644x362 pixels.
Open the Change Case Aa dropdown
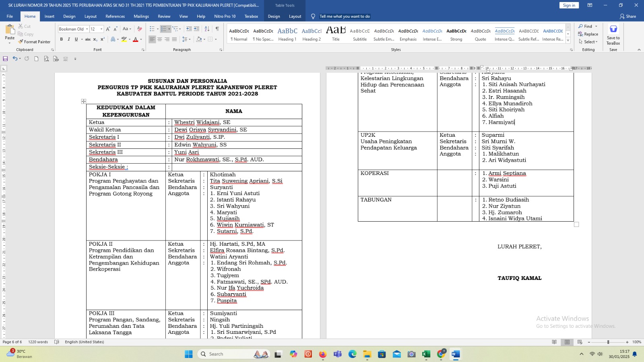(x=127, y=29)
